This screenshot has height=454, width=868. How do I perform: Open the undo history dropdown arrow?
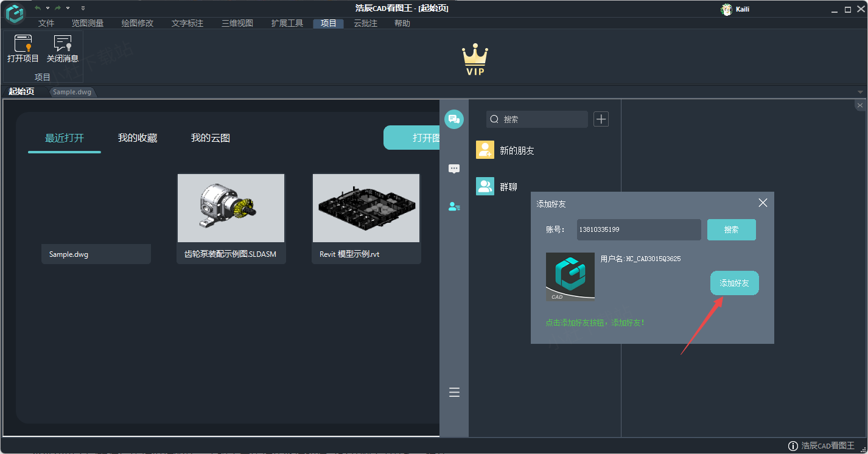click(x=47, y=8)
